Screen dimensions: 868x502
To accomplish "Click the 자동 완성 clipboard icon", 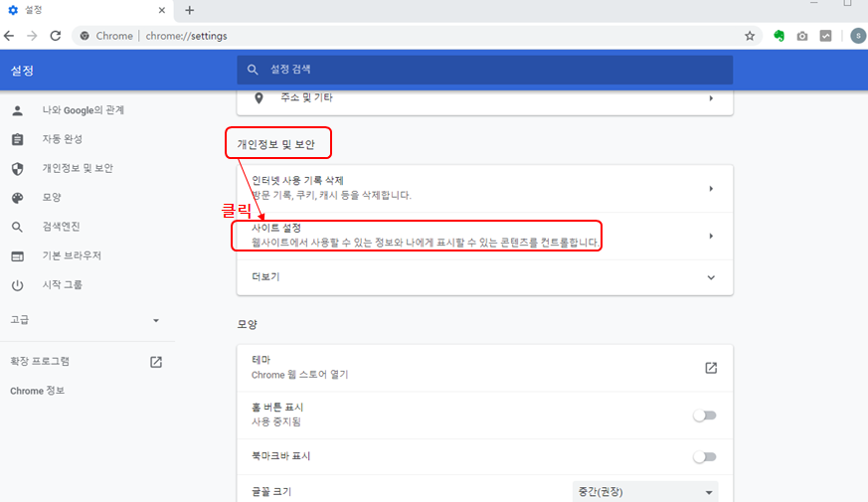I will pos(18,139).
